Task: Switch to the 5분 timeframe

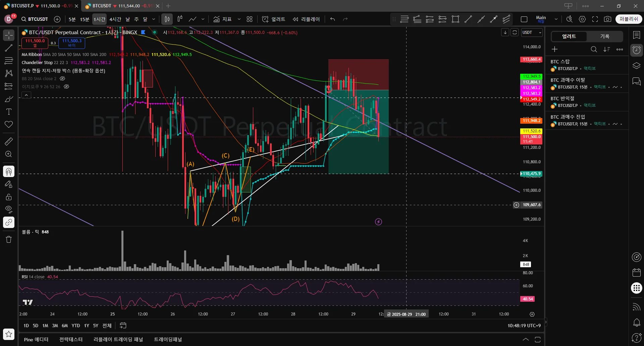Action: [x=72, y=19]
